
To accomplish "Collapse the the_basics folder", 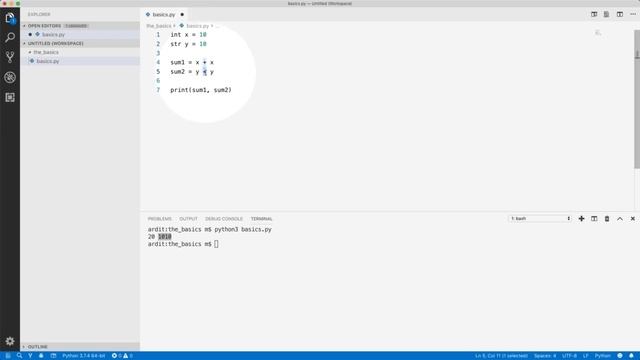I will point(46,52).
